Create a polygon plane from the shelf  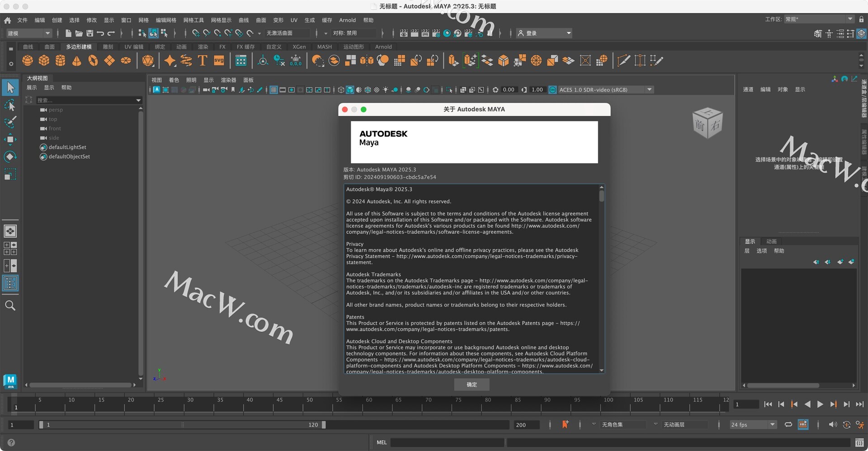pos(109,60)
